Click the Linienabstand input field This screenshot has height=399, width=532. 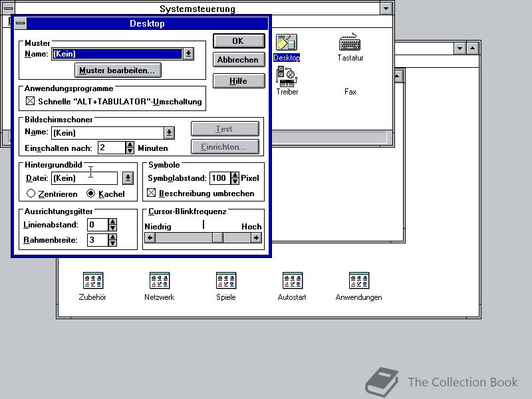(98, 225)
